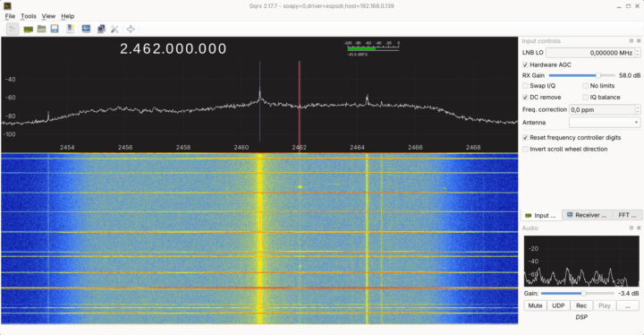This screenshot has height=335, width=644.
Task: Toggle remote control with the networked computers icon
Action: [x=101, y=29]
